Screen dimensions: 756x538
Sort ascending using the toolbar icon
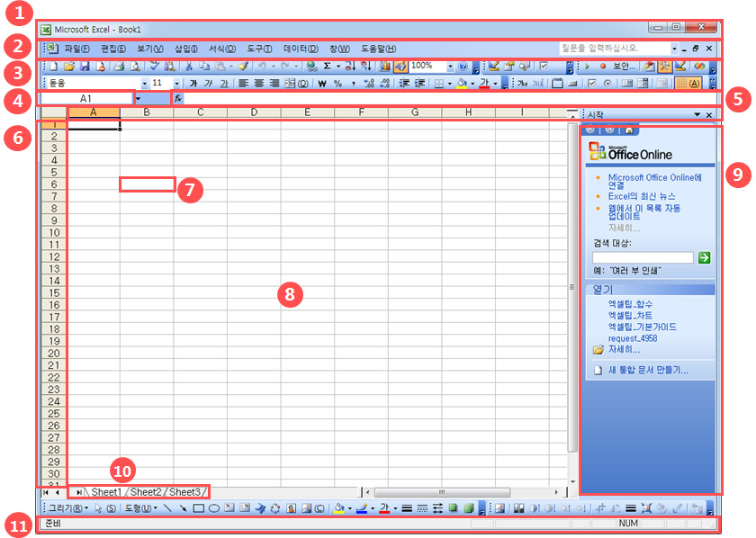click(350, 67)
